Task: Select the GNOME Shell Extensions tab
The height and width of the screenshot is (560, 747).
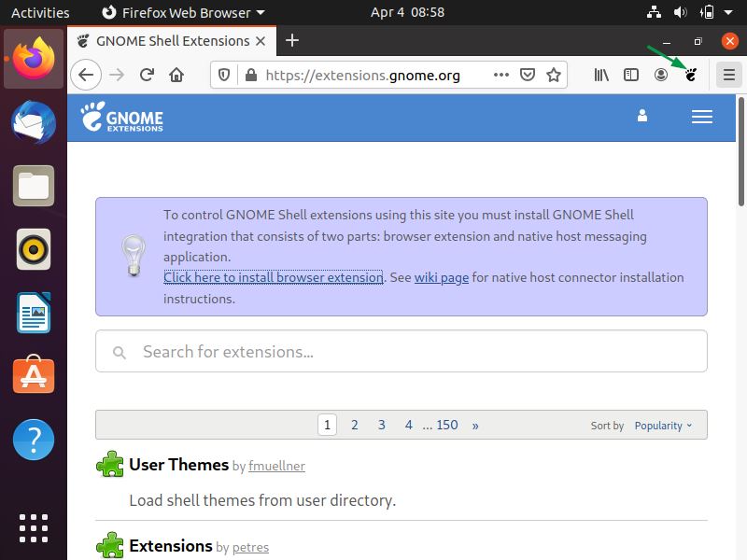Action: pyautogui.click(x=172, y=41)
